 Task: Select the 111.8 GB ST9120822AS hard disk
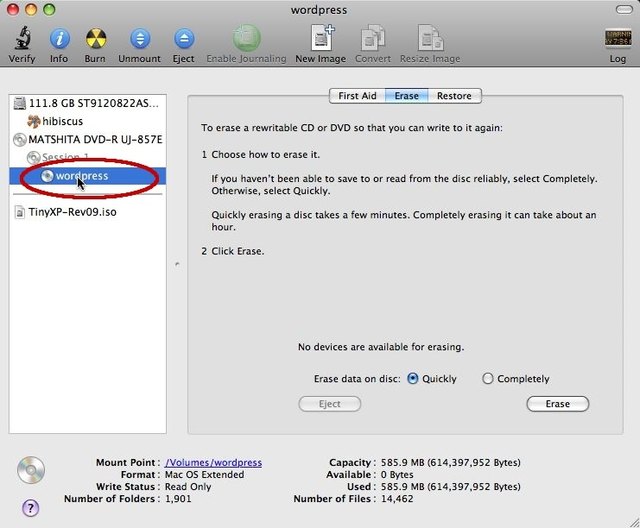(87, 103)
